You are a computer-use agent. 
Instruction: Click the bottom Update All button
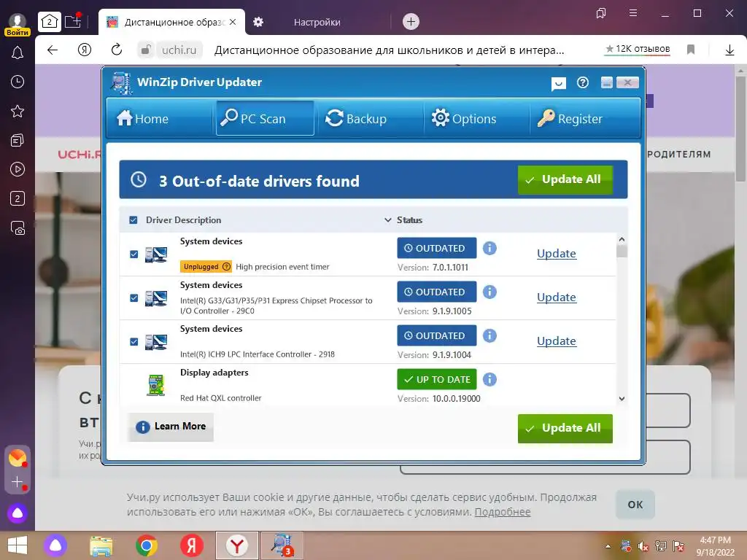point(565,428)
